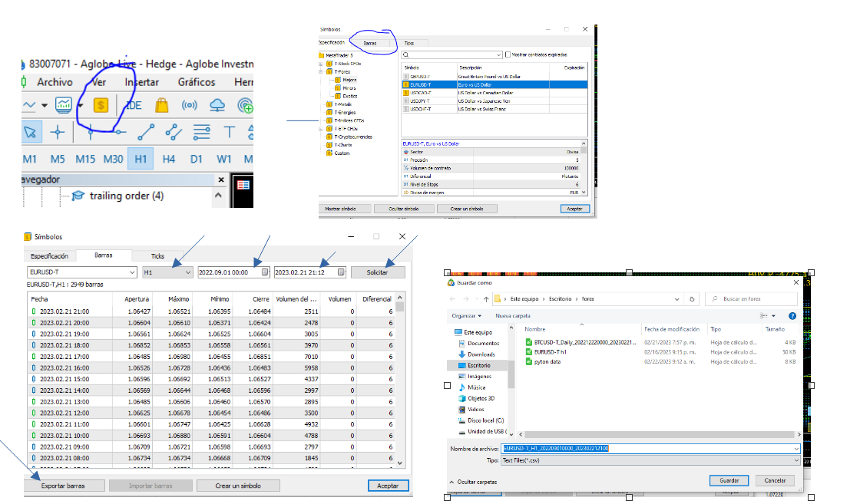Click the Buscar en forex search field
Screen dimensions: 860x504
(751, 299)
